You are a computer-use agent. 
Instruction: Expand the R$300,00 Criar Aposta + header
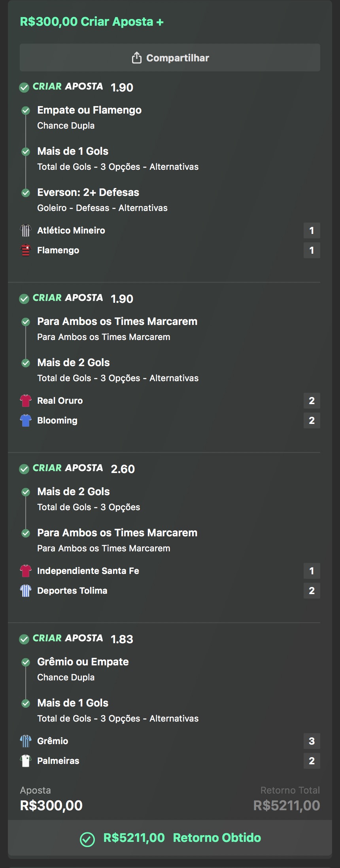click(x=92, y=22)
